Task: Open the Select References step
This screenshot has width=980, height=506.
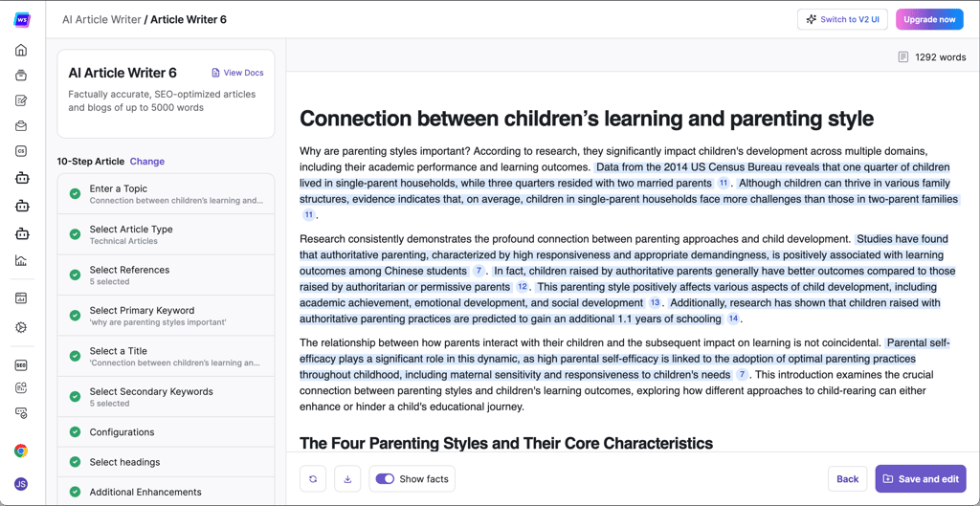Action: point(166,275)
